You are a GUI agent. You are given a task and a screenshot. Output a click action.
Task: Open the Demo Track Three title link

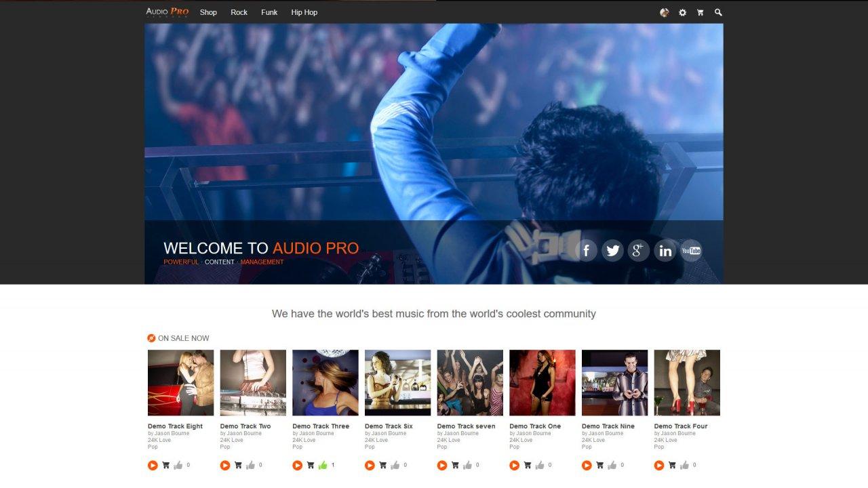321,426
